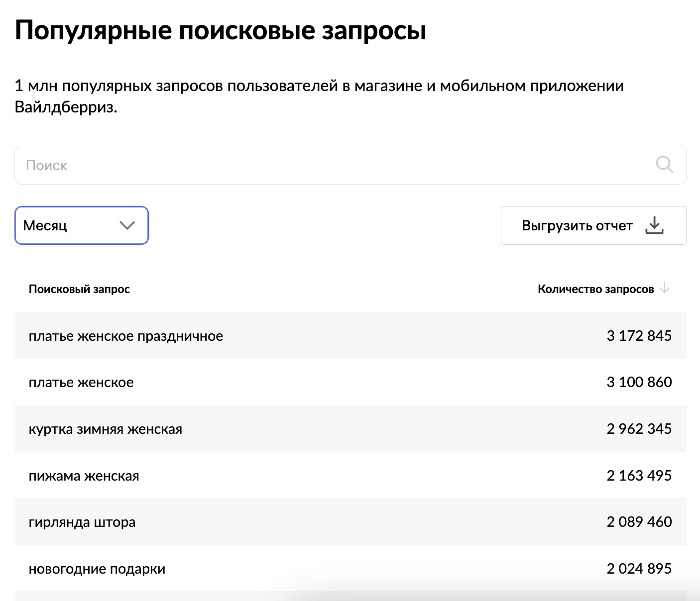Select row куртка зимняя женская
The image size is (700, 601).
350,429
